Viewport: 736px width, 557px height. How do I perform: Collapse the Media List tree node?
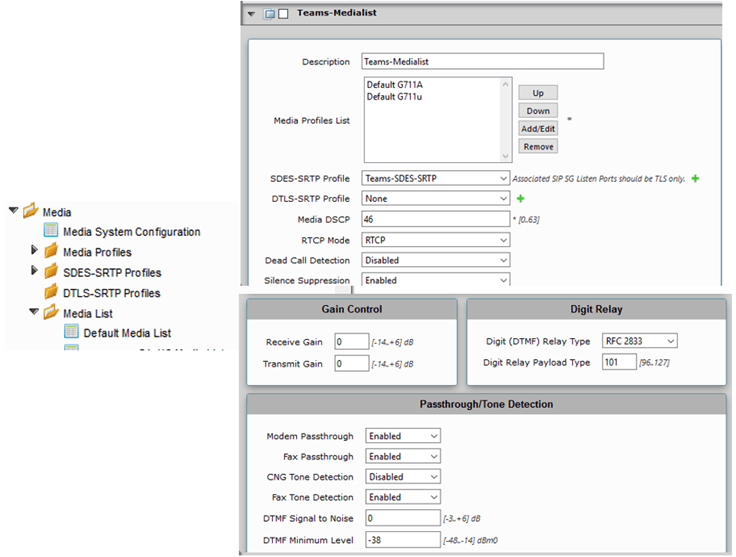click(36, 313)
